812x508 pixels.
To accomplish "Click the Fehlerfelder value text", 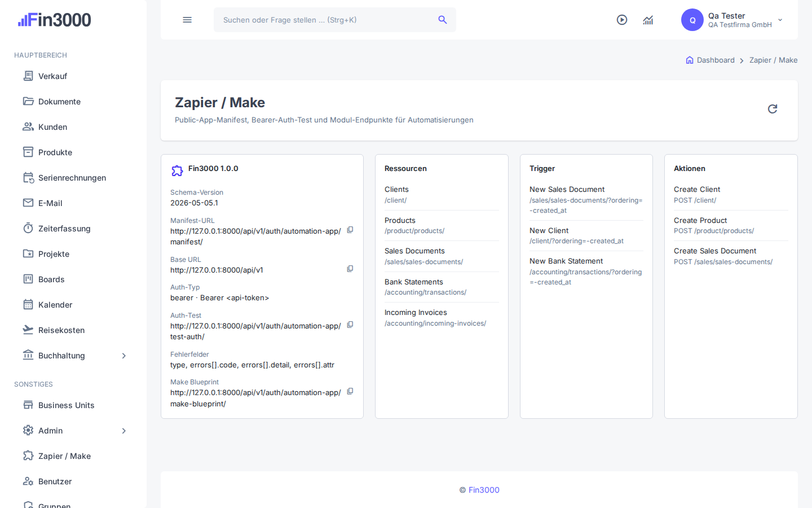I will click(x=253, y=365).
